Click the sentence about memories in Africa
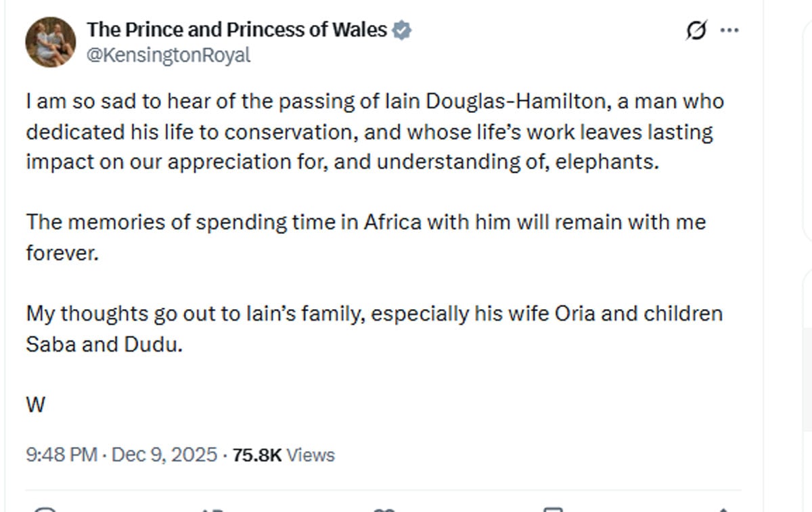This screenshot has height=512, width=812. (365, 223)
